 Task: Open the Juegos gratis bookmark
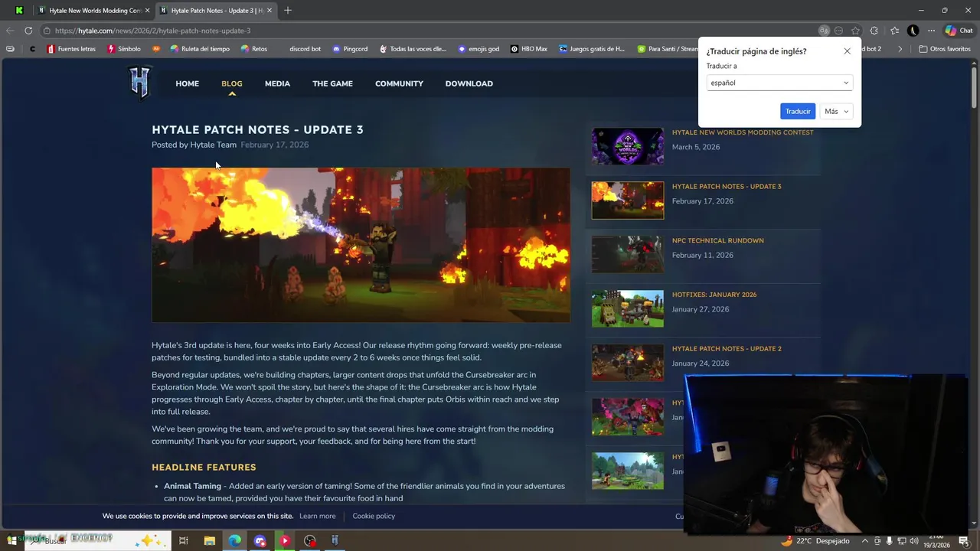592,49
